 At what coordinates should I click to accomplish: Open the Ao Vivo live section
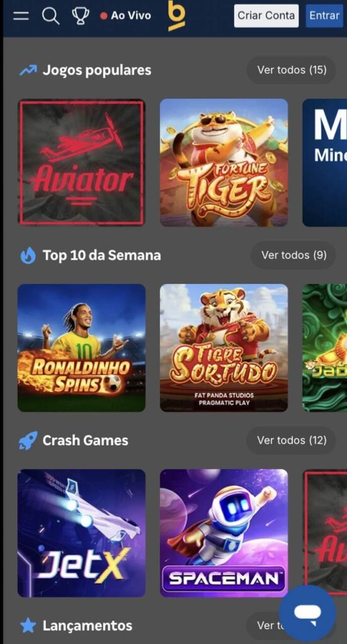click(126, 16)
